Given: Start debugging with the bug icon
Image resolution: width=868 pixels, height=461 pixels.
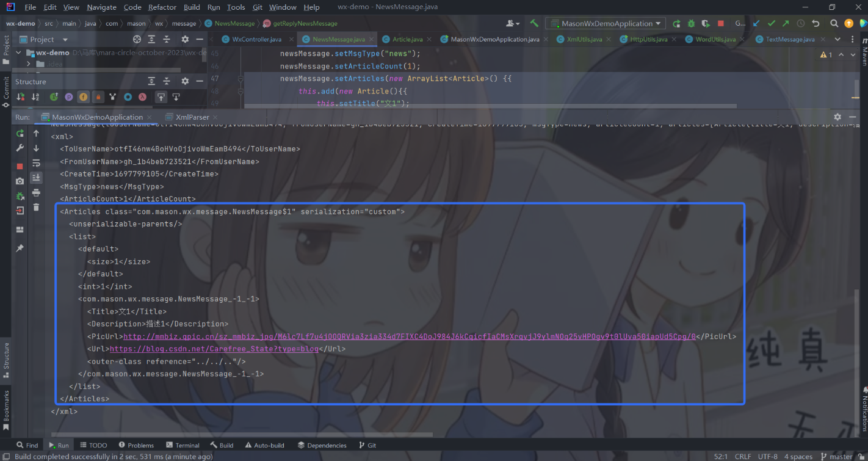Looking at the screenshot, I should 691,23.
